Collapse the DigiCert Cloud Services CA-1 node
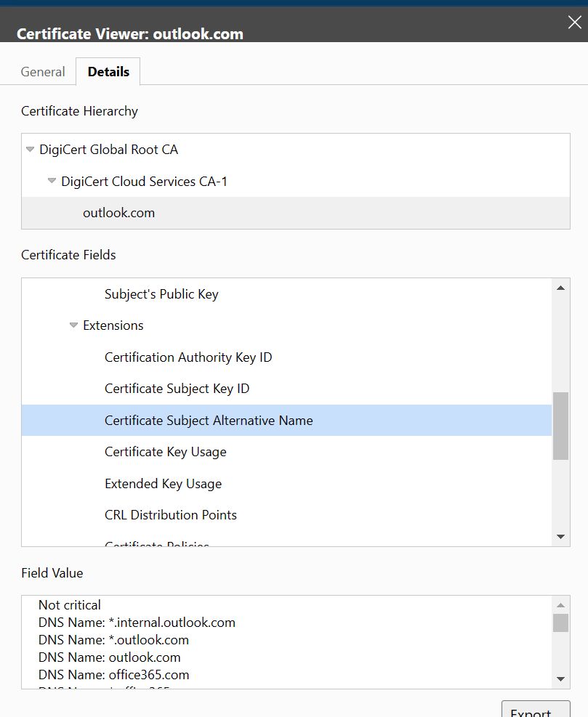Viewport: 588px width, 717px height. (52, 181)
